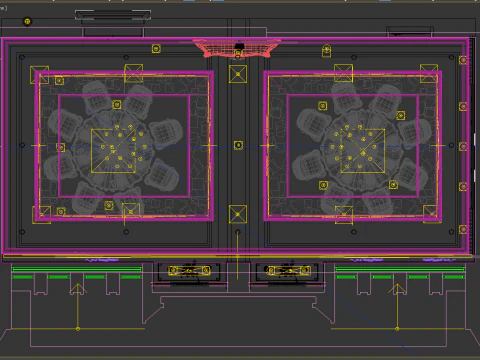Select the long green bar on the lower left
Image resolution: width=480 pixels, height=360 pixels.
77,269
